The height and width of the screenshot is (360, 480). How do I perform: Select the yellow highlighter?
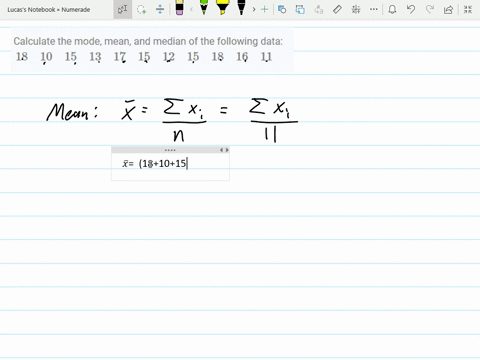222,7
